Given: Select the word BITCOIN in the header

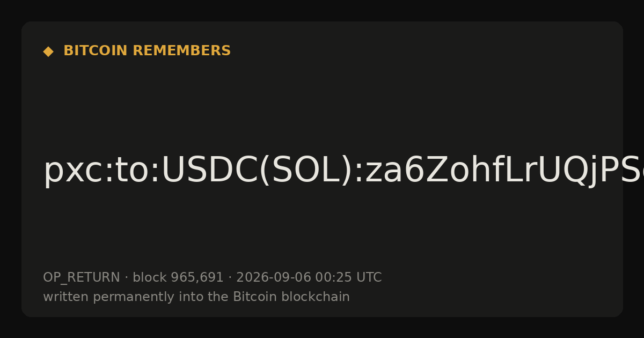Looking at the screenshot, I should (96, 51).
